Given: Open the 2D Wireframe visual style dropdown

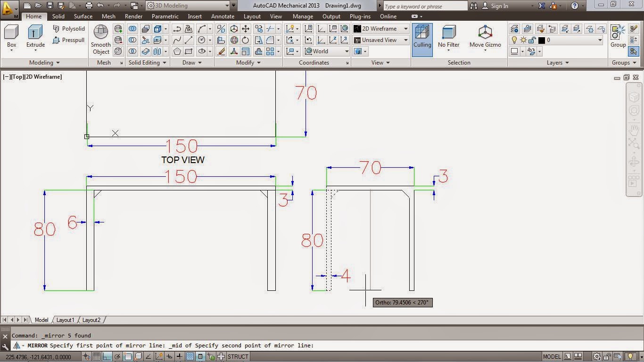Looking at the screenshot, I should click(404, 28).
